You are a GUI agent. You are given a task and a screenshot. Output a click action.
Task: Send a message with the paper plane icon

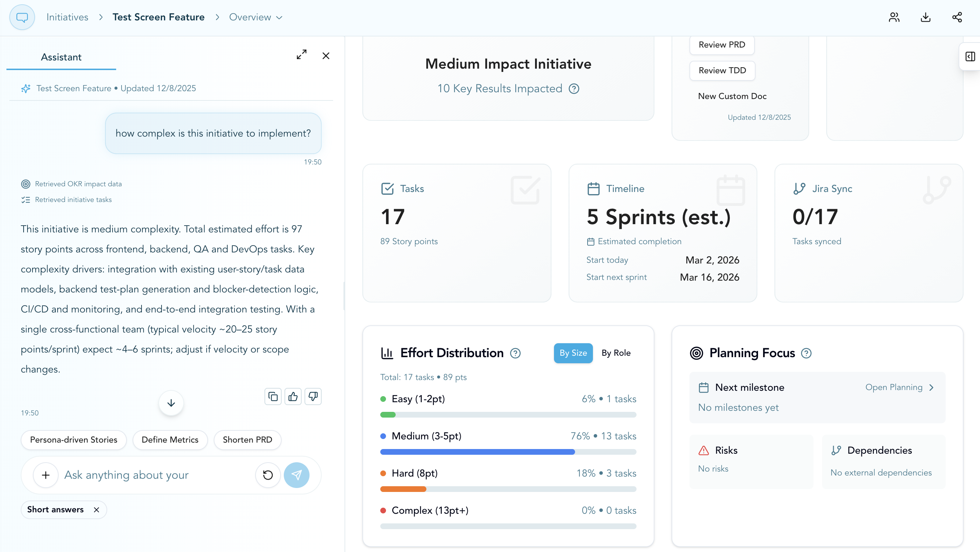(x=297, y=475)
